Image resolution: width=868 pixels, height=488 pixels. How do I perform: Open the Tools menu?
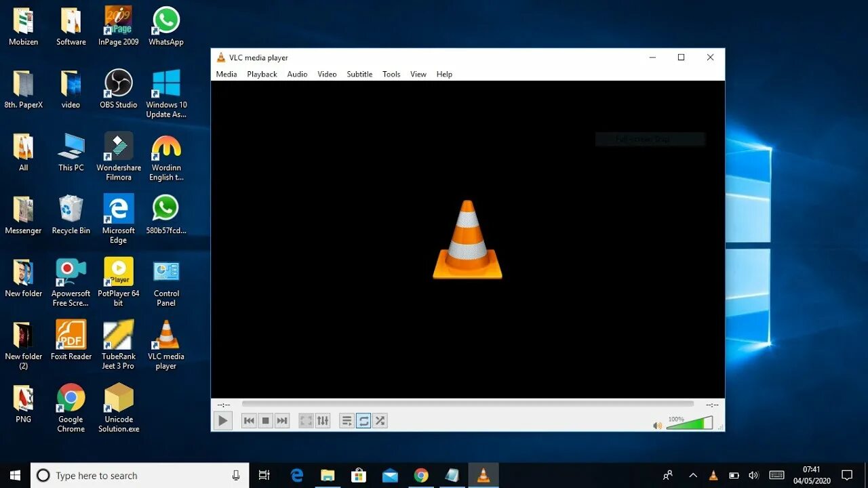point(391,74)
